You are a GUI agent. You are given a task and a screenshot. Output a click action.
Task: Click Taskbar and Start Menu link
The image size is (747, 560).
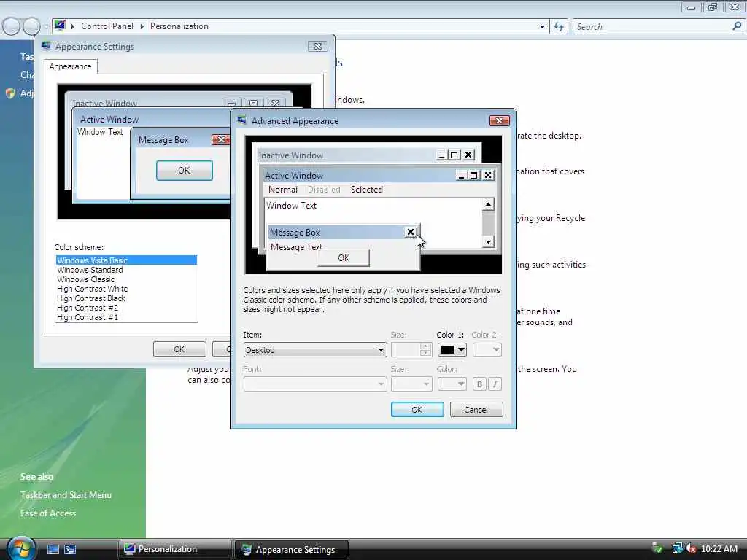click(66, 495)
